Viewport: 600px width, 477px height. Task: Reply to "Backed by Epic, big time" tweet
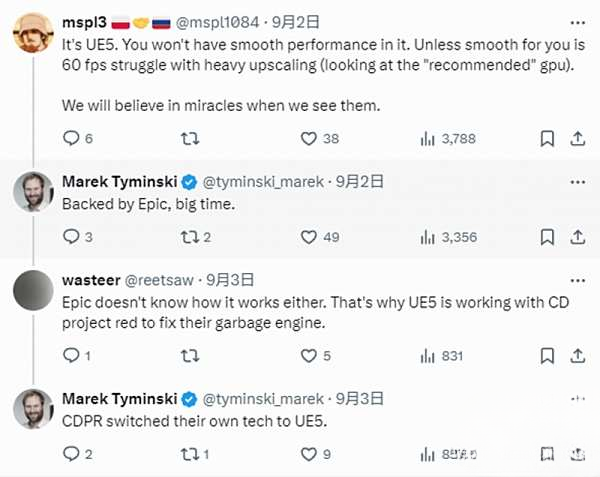pyautogui.click(x=71, y=237)
